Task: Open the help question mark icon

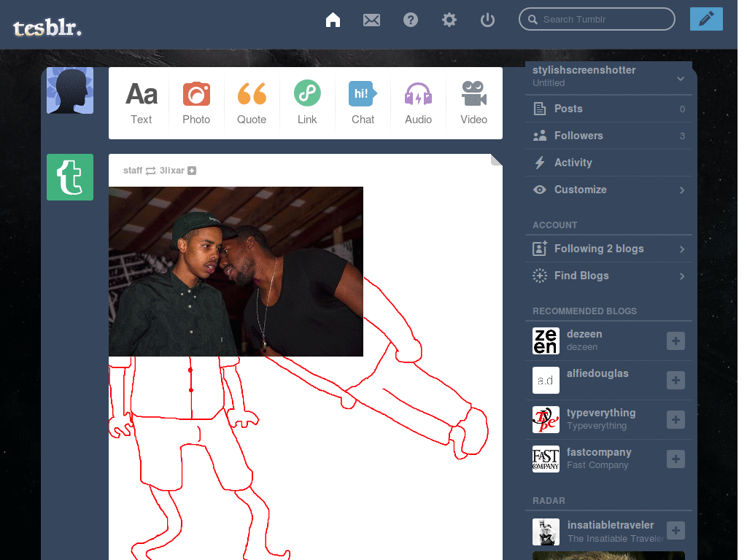Action: click(x=410, y=20)
